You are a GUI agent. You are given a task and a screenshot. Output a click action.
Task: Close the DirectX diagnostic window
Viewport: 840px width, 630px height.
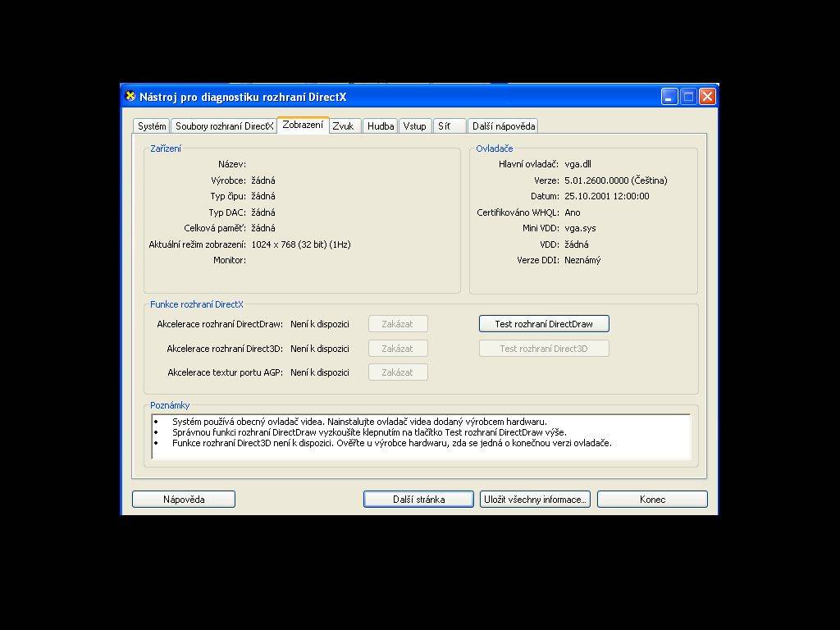coord(707,97)
